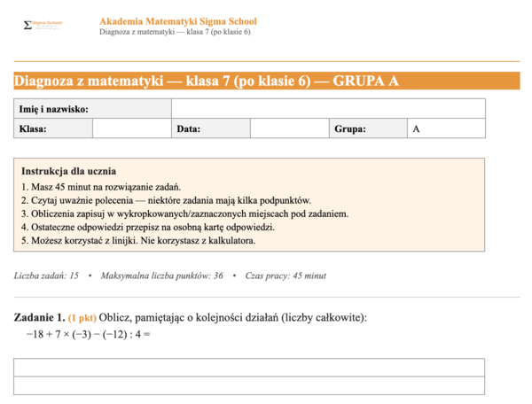Click instruction 4 starting 'Ostateczne odpowiedzi przepisz'

coord(148,227)
